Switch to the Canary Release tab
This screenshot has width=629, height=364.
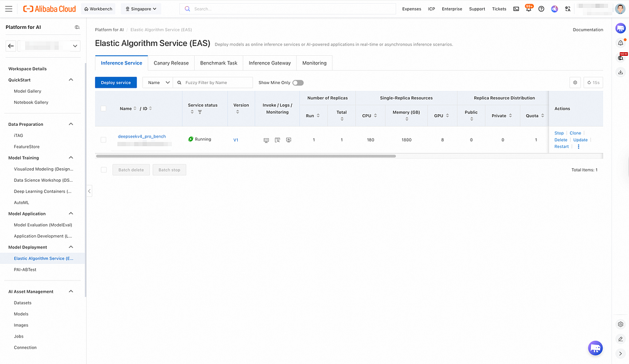pos(171,63)
